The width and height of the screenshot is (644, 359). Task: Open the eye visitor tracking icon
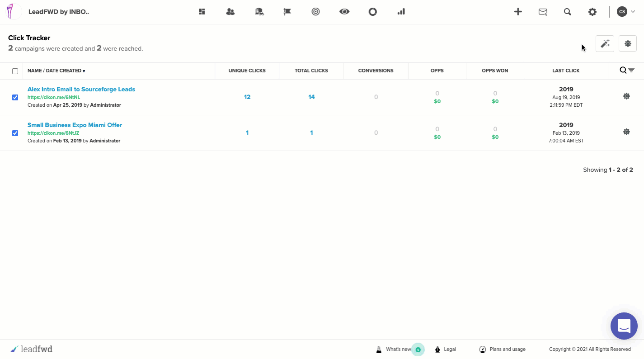point(344,12)
